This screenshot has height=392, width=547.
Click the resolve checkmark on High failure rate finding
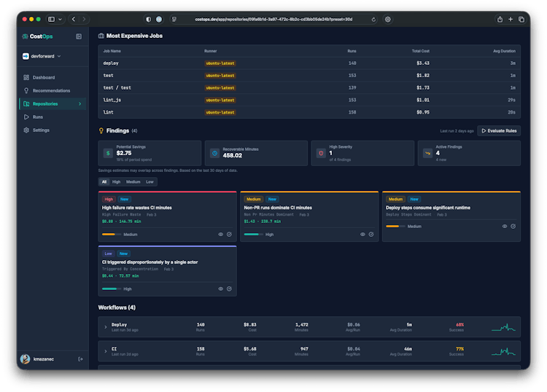click(x=229, y=235)
